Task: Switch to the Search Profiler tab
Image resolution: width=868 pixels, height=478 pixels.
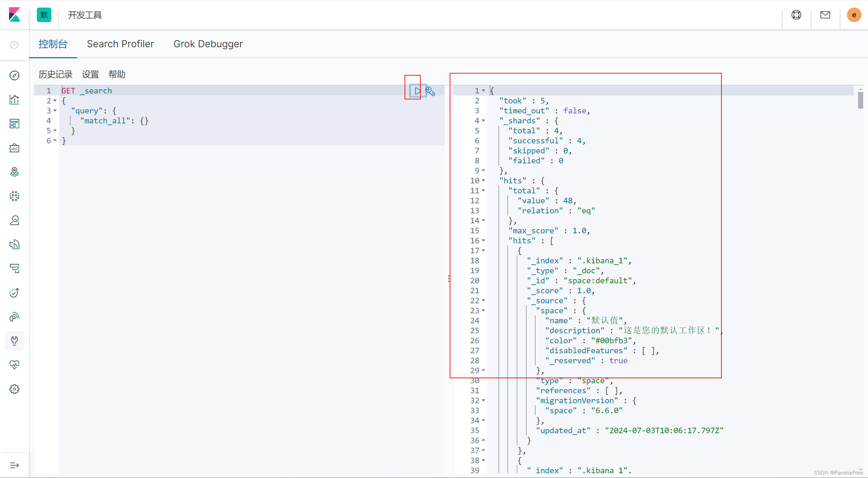Action: [120, 44]
